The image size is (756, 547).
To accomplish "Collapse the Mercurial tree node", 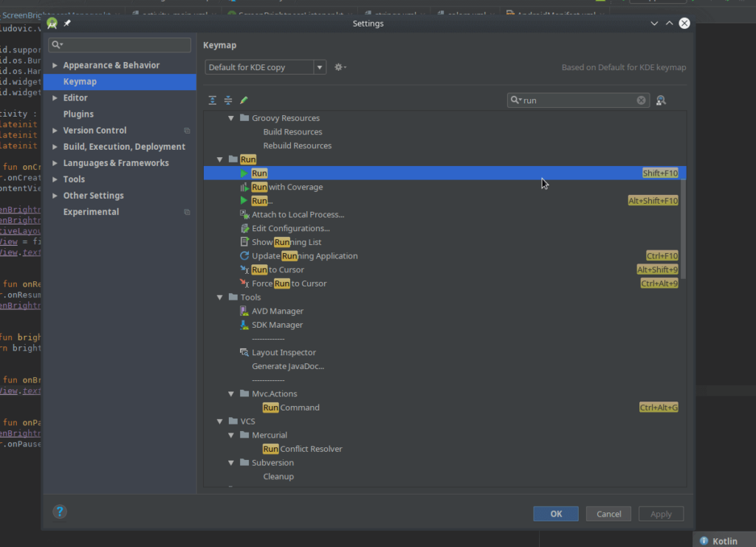I will [231, 435].
